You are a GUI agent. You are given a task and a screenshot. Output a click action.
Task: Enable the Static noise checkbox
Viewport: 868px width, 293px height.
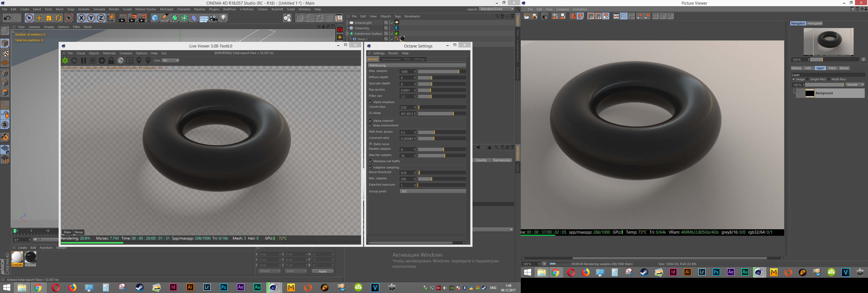(371, 144)
